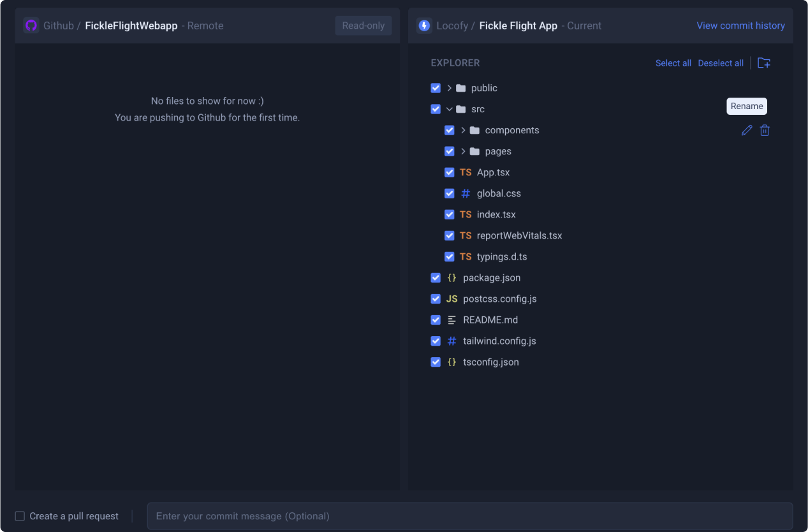The height and width of the screenshot is (532, 808).
Task: Expand the public folder chevron
Action: point(449,88)
